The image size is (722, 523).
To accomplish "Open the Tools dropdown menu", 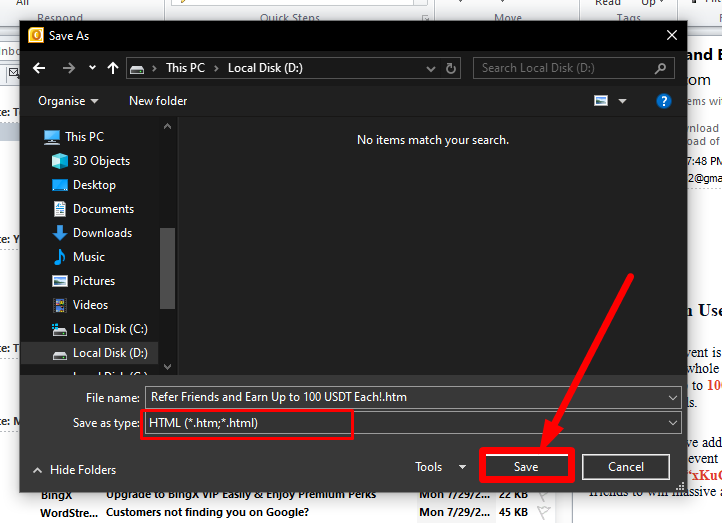I will pos(440,467).
